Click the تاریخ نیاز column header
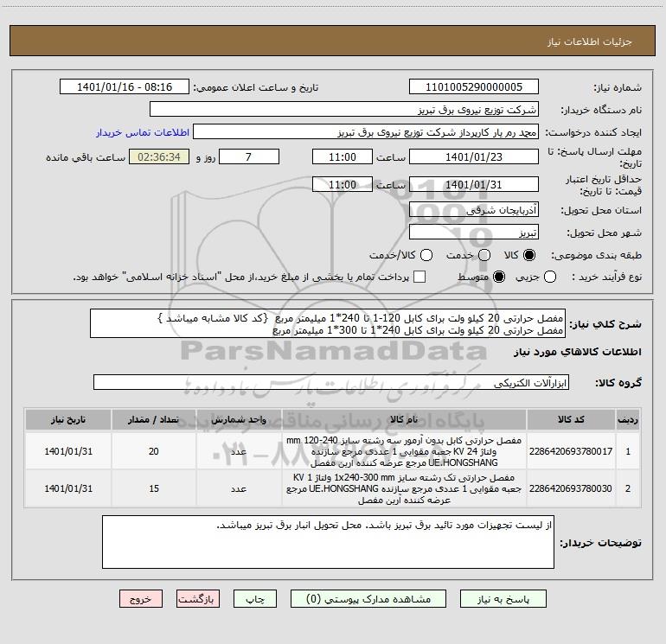This screenshot has height=644, width=666. [x=68, y=420]
